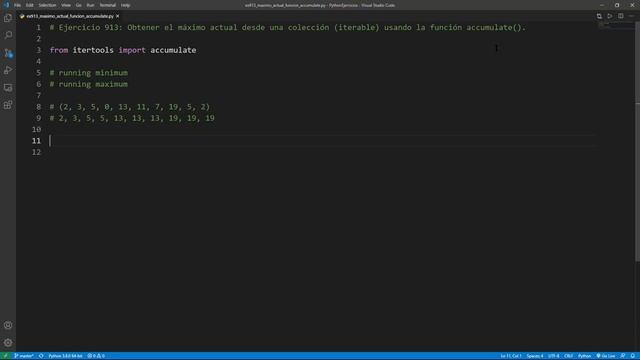The height and width of the screenshot is (360, 640).
Task: Open the Terminal menu
Action: [x=108, y=5]
